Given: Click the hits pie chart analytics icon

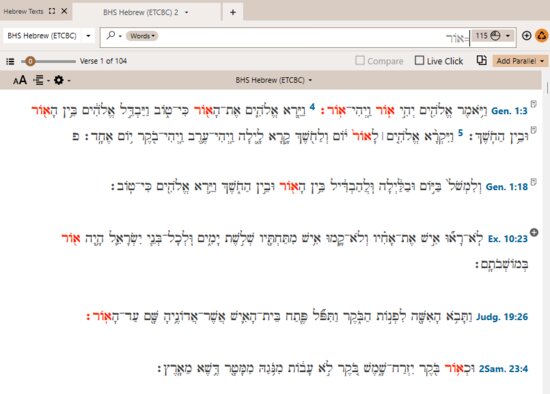Looking at the screenshot, I should (x=495, y=36).
